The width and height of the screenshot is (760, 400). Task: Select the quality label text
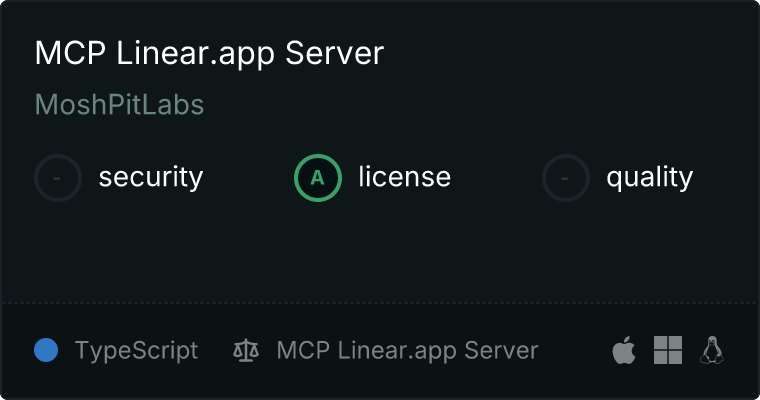point(649,178)
